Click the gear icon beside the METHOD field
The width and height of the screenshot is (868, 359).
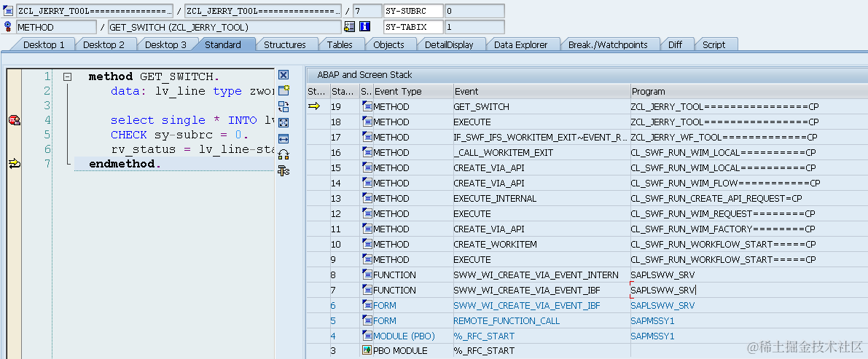coord(8,26)
